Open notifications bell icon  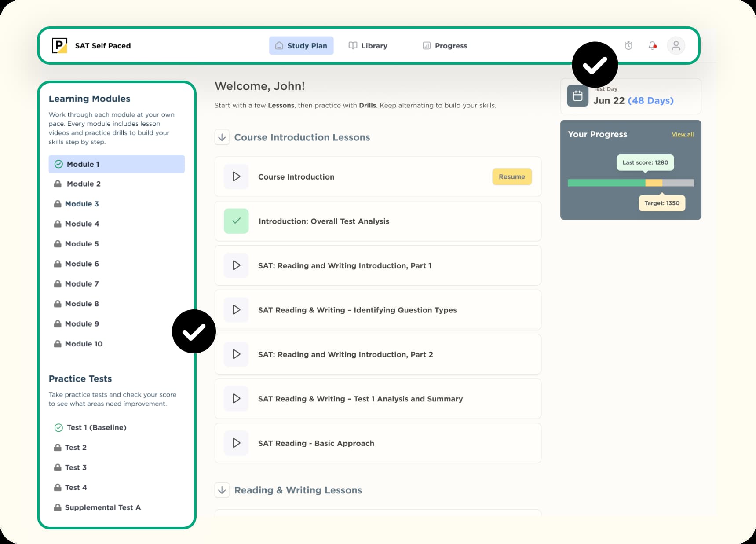pyautogui.click(x=652, y=45)
